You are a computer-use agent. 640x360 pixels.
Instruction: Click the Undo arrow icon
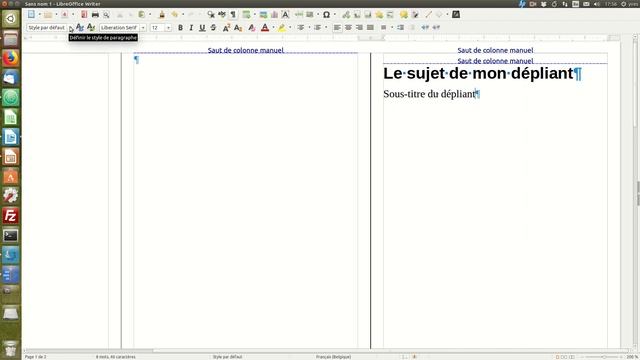pos(175,15)
